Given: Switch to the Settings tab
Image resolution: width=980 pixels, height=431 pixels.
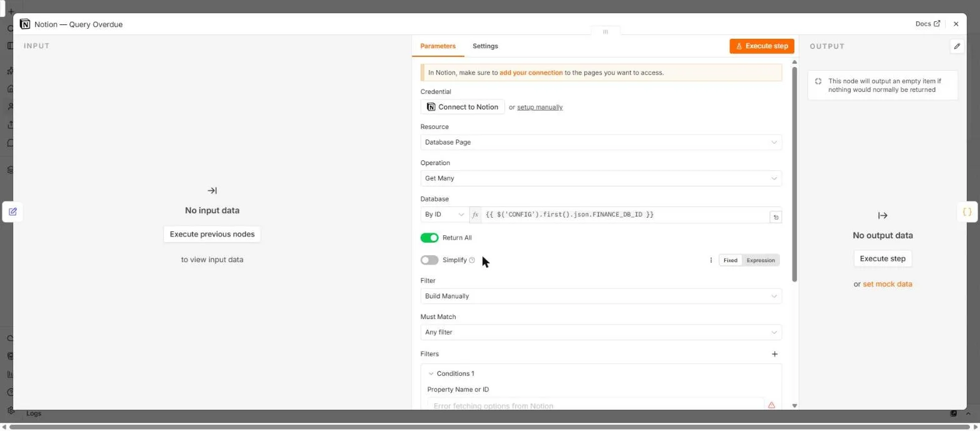Looking at the screenshot, I should pyautogui.click(x=485, y=46).
